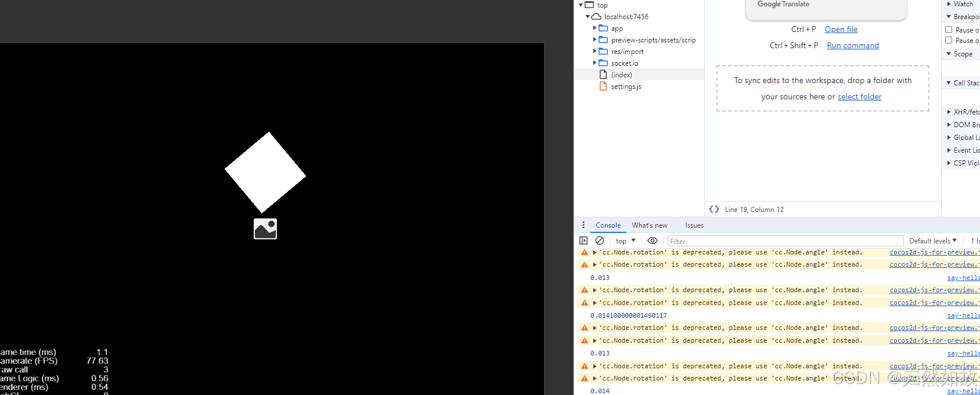Screen dimensions: 980x395
Task: Click the app folder icon
Action: (x=603, y=28)
